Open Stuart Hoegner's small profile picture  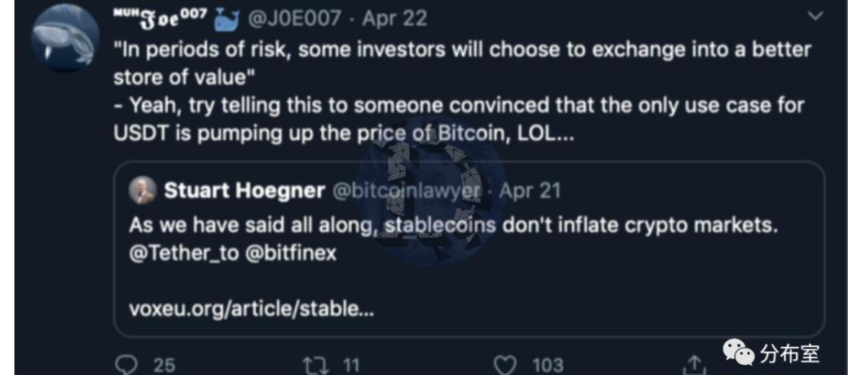click(x=143, y=190)
